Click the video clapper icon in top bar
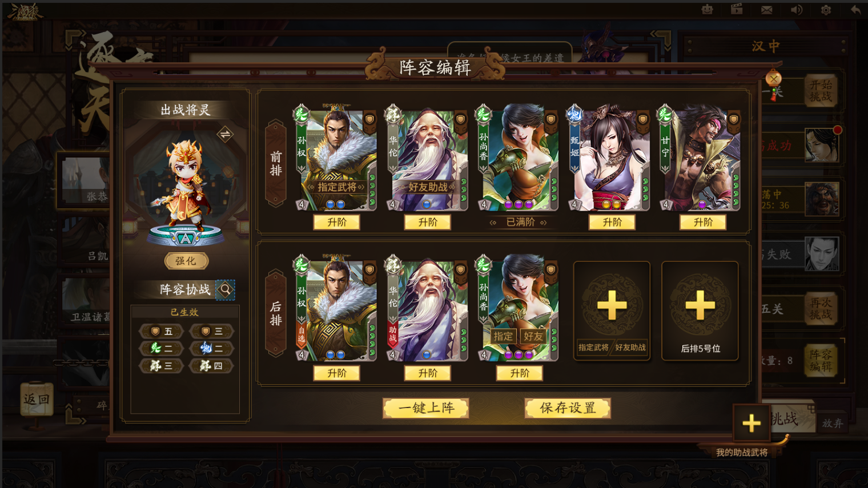This screenshot has height=488, width=868. (x=737, y=9)
